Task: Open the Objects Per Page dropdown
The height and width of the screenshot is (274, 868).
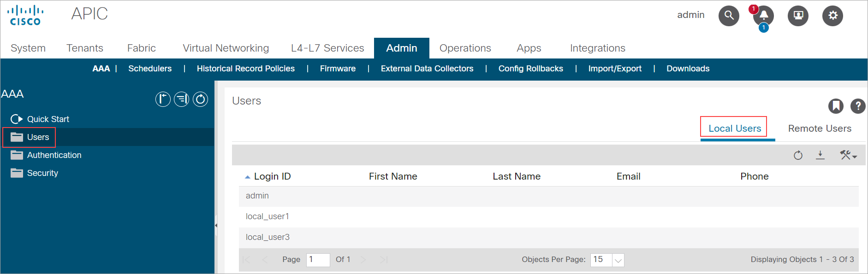Action: [x=618, y=260]
